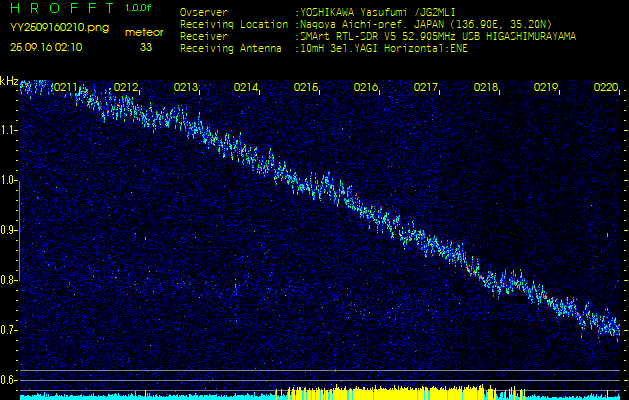
Task: Select the 0217 time marker
Action: (426, 88)
